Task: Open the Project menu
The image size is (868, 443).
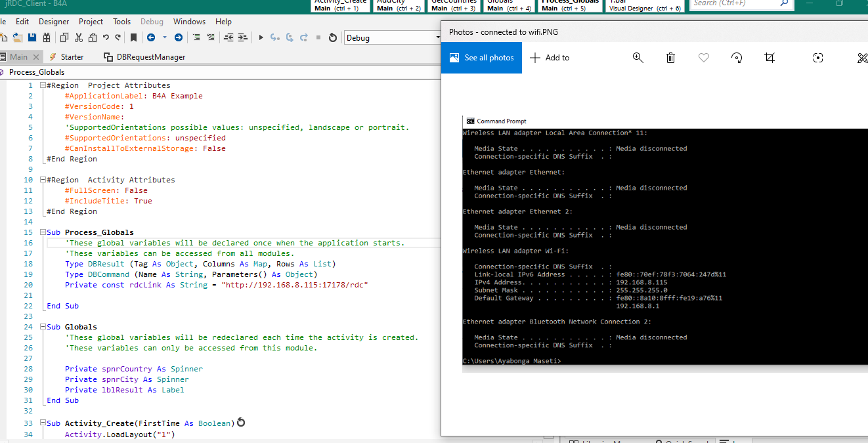Action: click(91, 22)
